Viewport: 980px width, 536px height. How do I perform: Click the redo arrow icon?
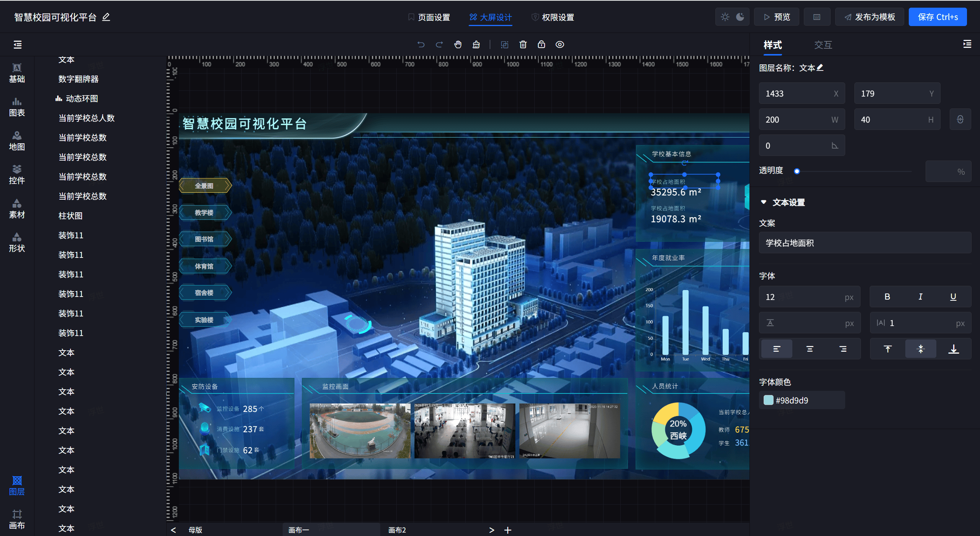[439, 44]
